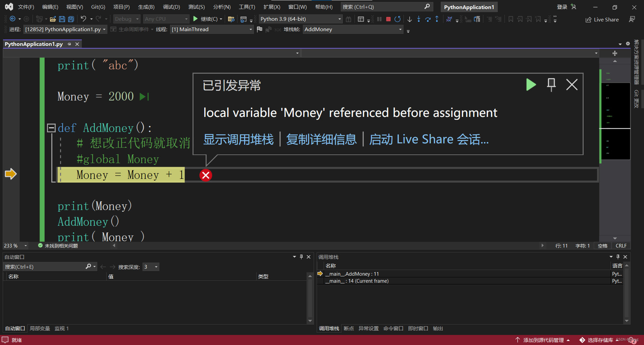
Task: Collapse the AddMoney function definition
Action: click(51, 128)
